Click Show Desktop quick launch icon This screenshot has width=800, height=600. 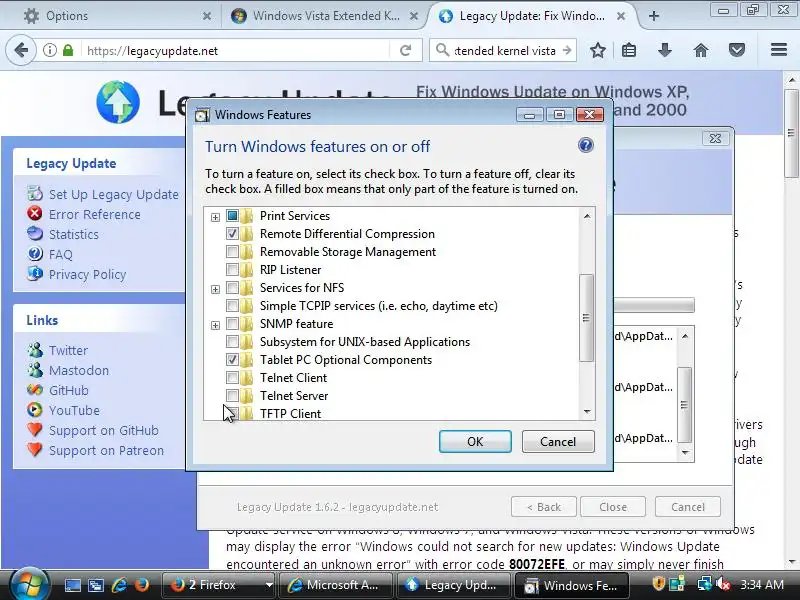point(72,585)
